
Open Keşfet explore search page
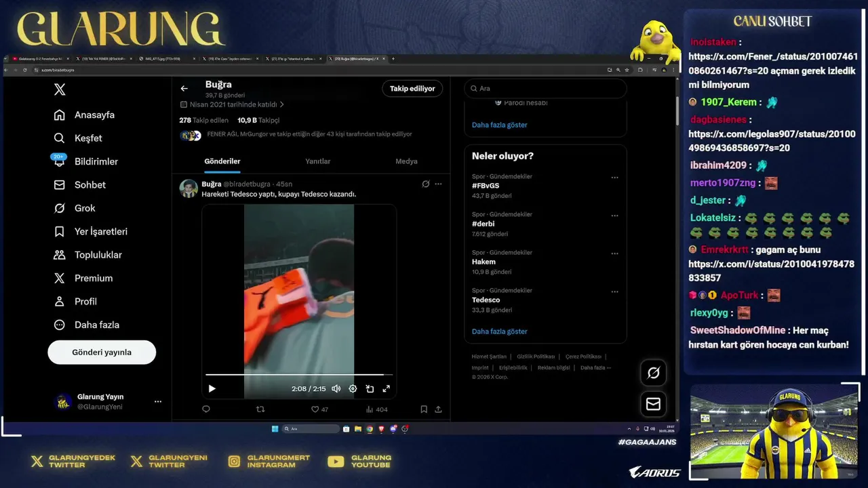point(78,138)
